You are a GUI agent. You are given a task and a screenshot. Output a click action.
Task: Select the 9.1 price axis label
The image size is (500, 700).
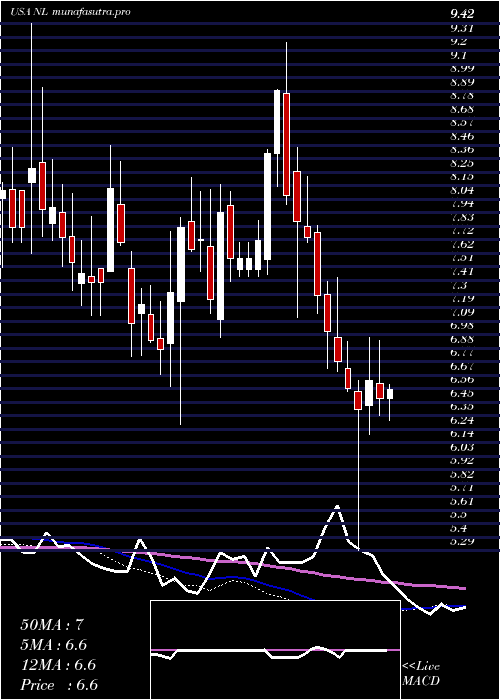[459, 55]
